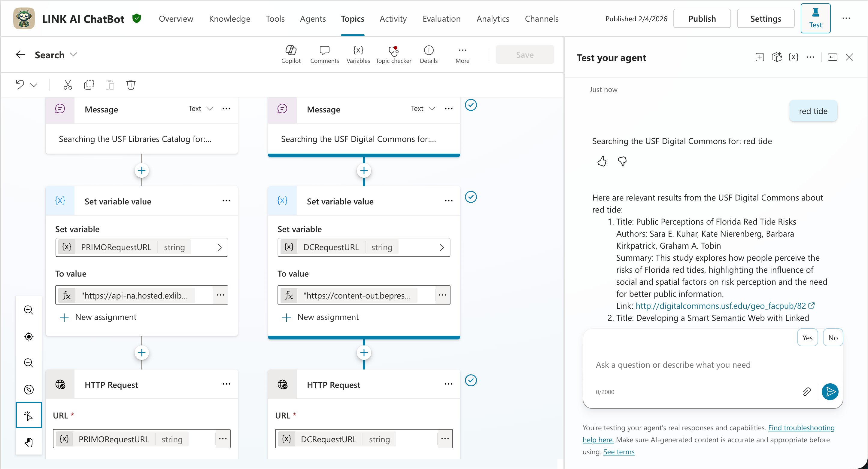This screenshot has height=469, width=868.
Task: Switch to the Agents tab
Action: [x=313, y=19]
